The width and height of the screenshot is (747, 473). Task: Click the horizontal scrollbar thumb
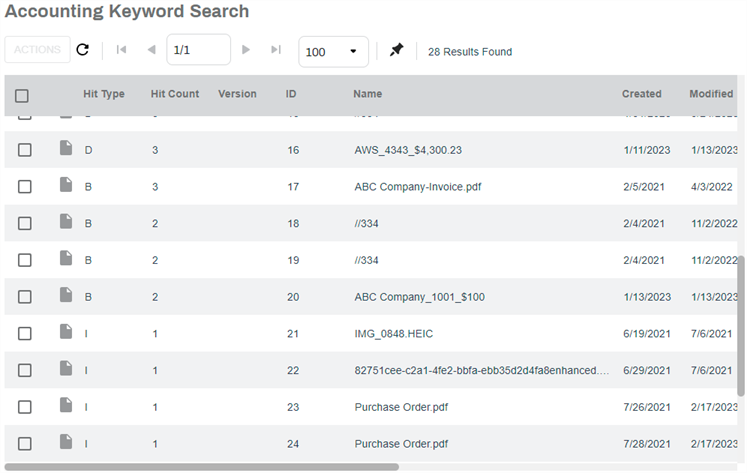202,467
